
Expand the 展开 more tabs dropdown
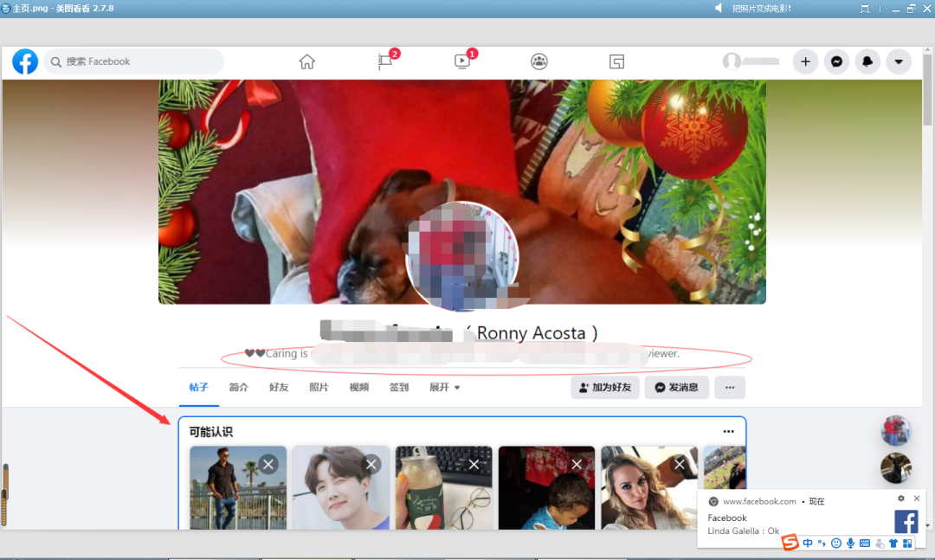click(x=445, y=388)
